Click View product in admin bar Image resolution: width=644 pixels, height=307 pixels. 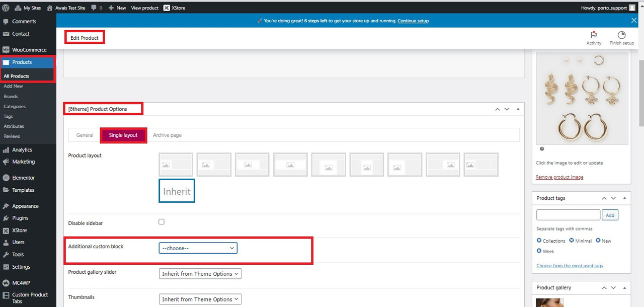tap(144, 8)
